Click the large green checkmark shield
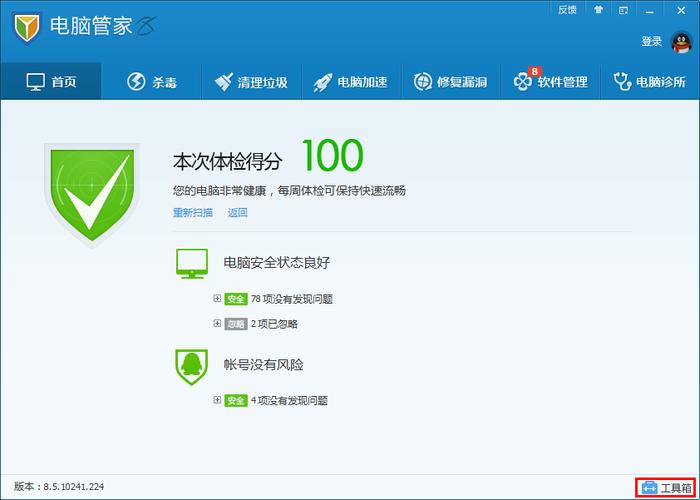700x500 pixels. 92,195
